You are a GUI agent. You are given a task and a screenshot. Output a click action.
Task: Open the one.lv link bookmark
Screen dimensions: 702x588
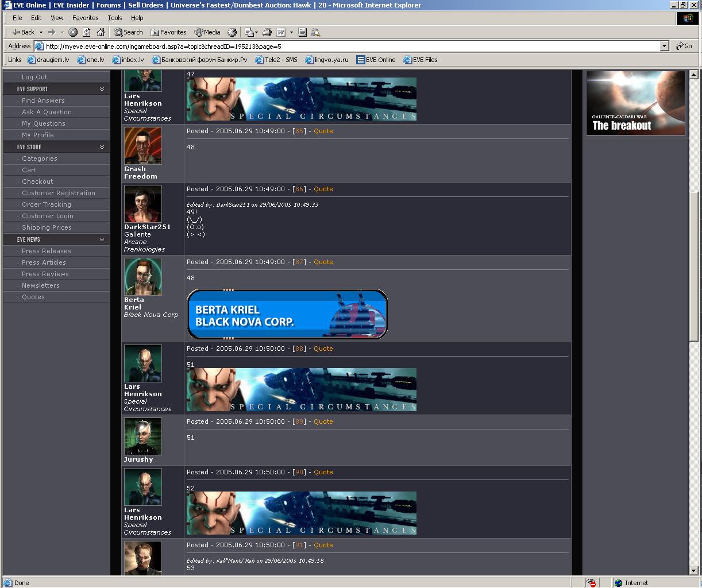click(x=91, y=60)
